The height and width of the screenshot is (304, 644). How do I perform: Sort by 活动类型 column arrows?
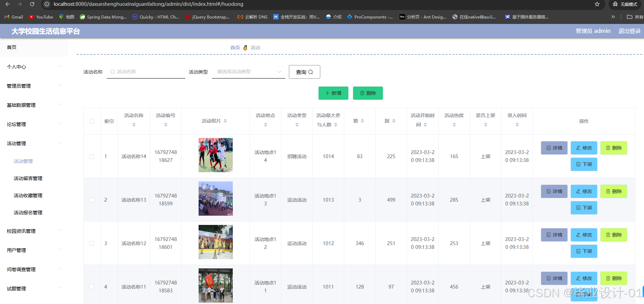297,125
